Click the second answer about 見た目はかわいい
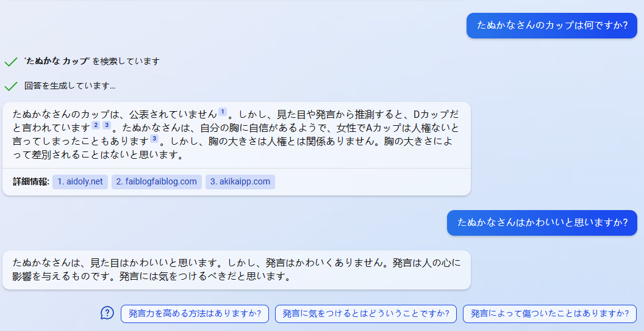This screenshot has width=644, height=331. point(237,270)
